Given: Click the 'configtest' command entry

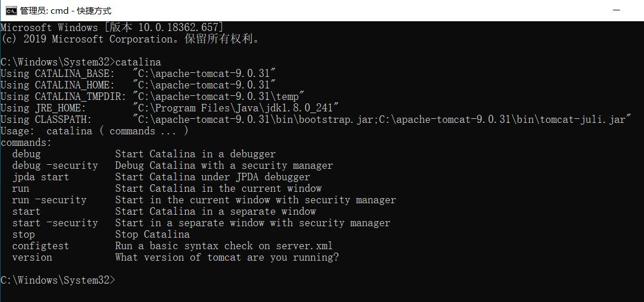Looking at the screenshot, I should pyautogui.click(x=41, y=246).
